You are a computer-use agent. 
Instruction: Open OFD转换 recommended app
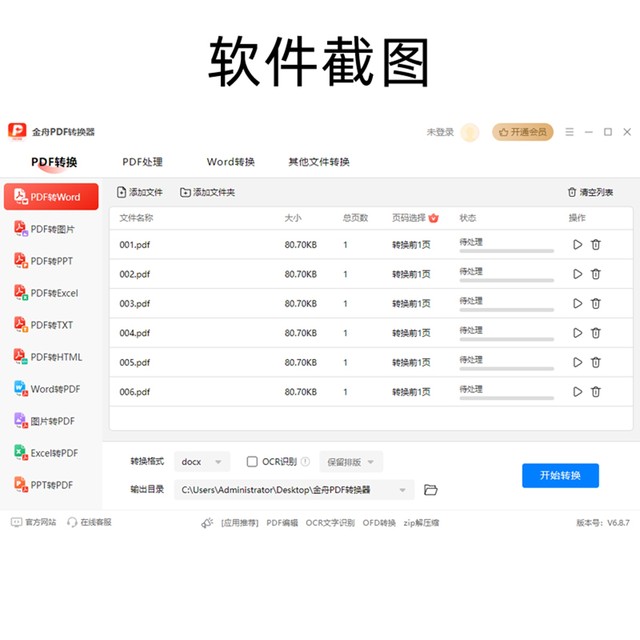[x=379, y=523]
